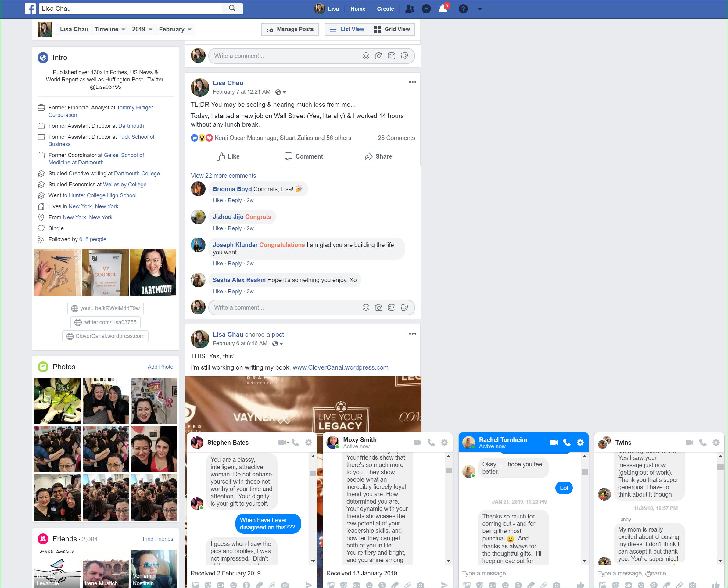Click GIF icon in February 7 comment box
The width and height of the screenshot is (728, 588).
click(x=391, y=307)
